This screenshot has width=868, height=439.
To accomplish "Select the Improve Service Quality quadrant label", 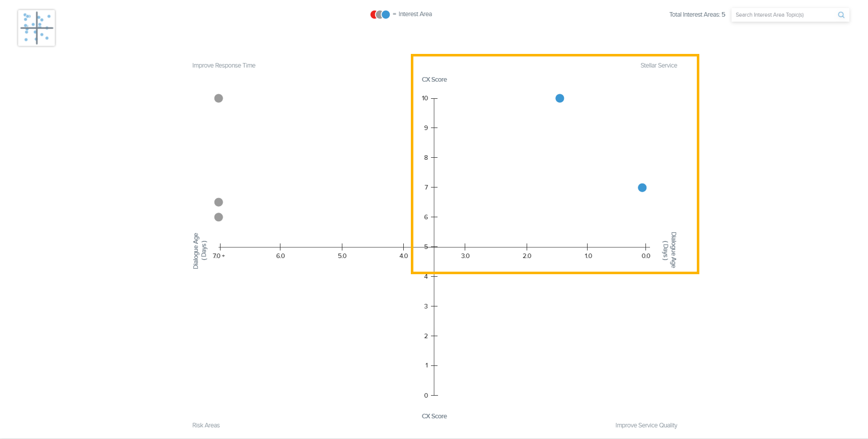I will coord(646,425).
